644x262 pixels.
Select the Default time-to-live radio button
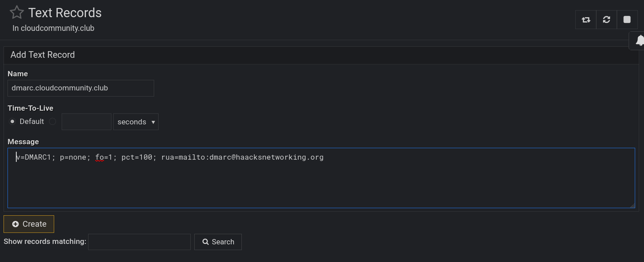12,121
